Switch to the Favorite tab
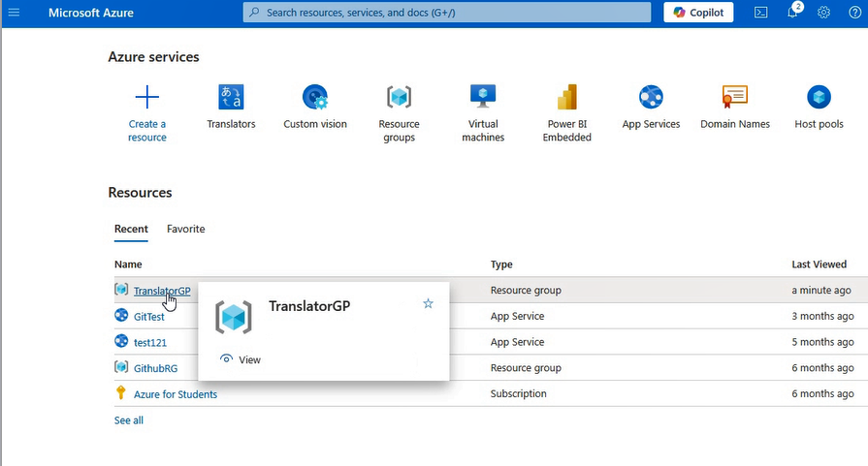The width and height of the screenshot is (868, 466). click(186, 229)
